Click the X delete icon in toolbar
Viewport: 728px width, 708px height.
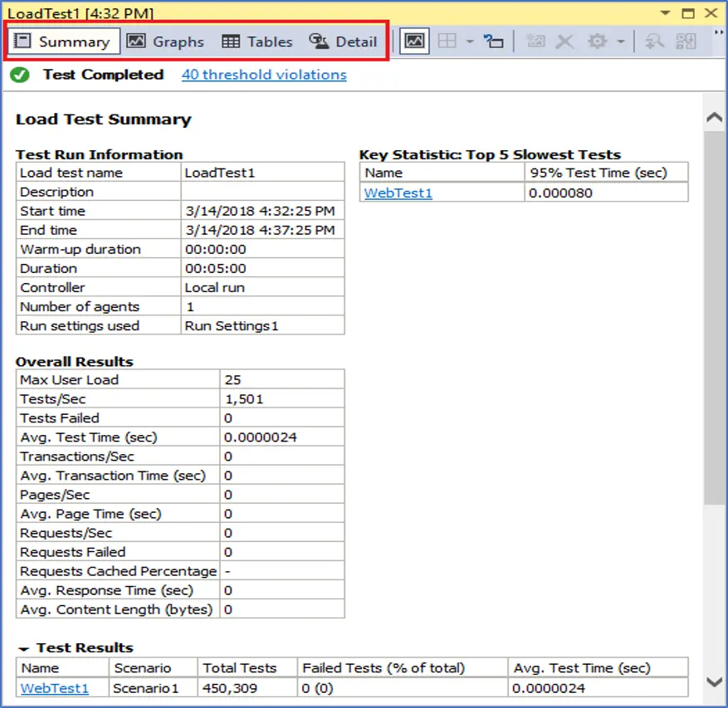[x=564, y=42]
